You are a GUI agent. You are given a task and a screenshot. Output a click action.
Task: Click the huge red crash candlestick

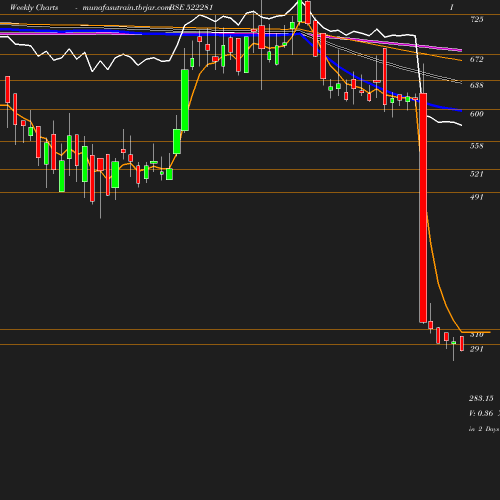423,208
